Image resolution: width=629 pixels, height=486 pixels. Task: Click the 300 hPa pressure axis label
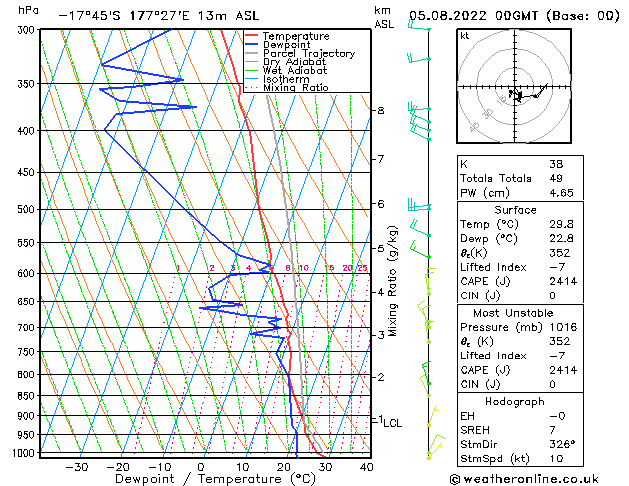pyautogui.click(x=26, y=30)
